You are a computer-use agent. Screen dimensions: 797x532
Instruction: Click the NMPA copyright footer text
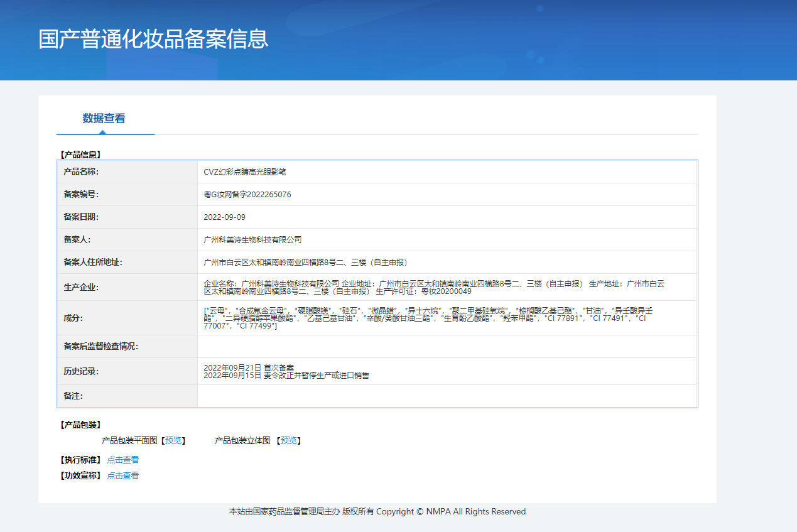point(377,512)
